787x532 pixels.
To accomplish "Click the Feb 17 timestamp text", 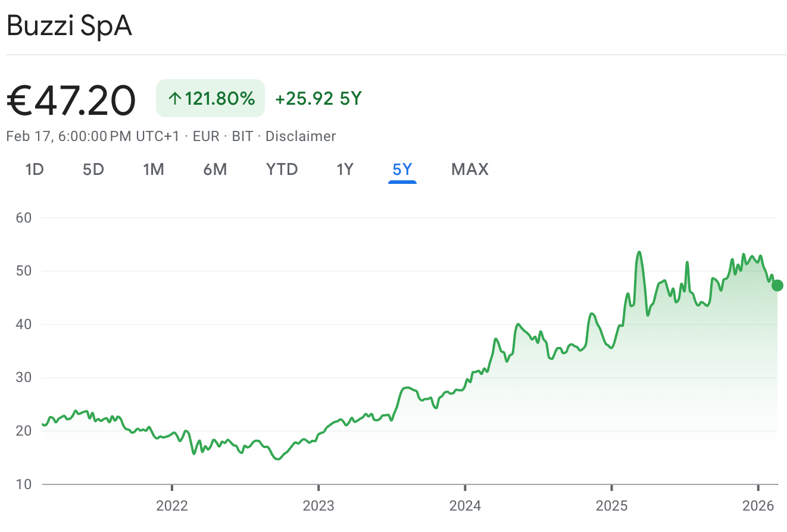I will [92, 136].
